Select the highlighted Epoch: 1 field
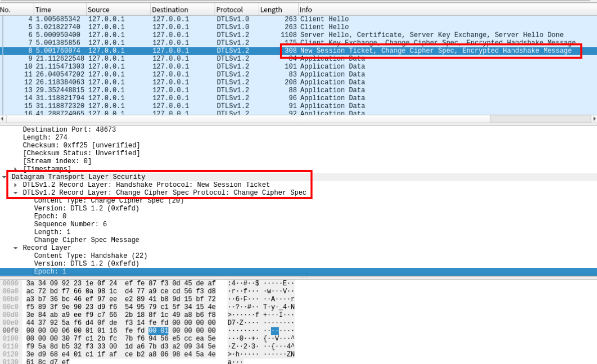The width and height of the screenshot is (597, 364). pos(299,271)
